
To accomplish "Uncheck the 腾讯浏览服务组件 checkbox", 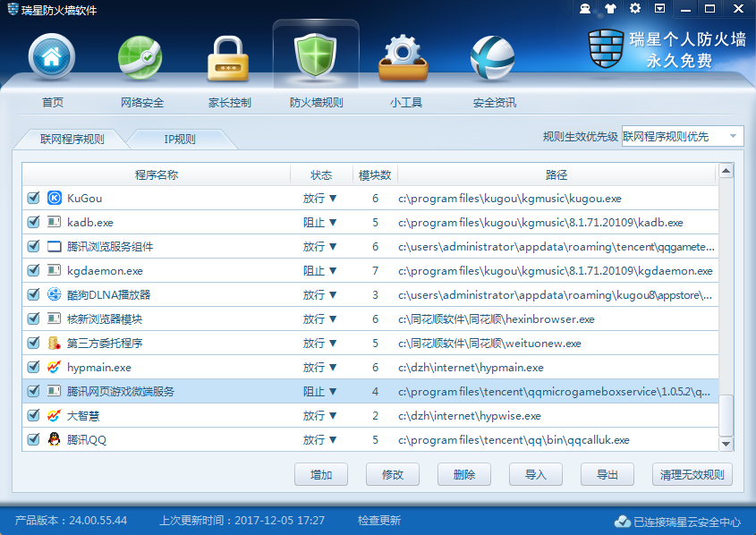I will (x=33, y=246).
